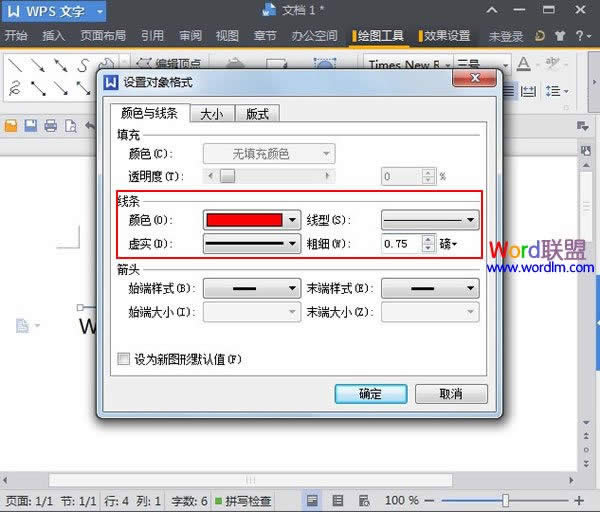This screenshot has height=512, width=600.
Task: Open the 审阅 ribbon tab
Action: click(x=190, y=36)
